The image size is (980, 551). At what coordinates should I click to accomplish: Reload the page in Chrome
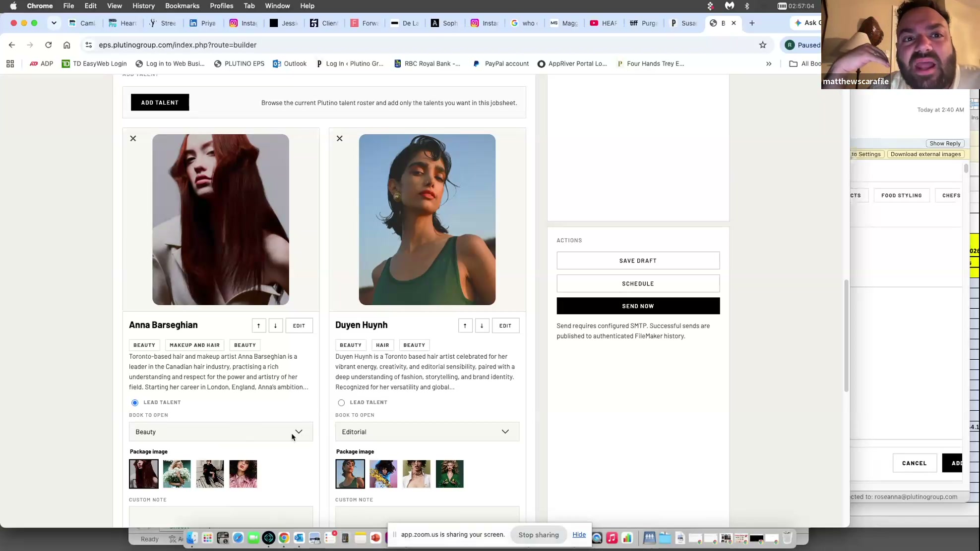pos(48,45)
